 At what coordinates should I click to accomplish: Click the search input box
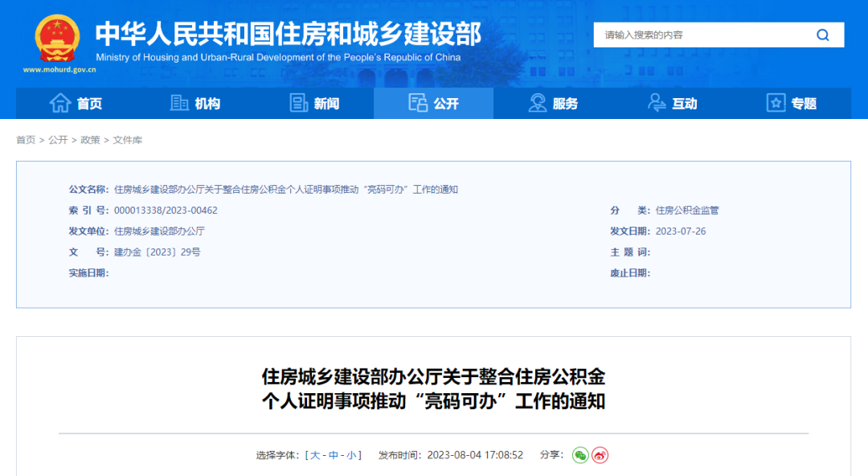699,35
